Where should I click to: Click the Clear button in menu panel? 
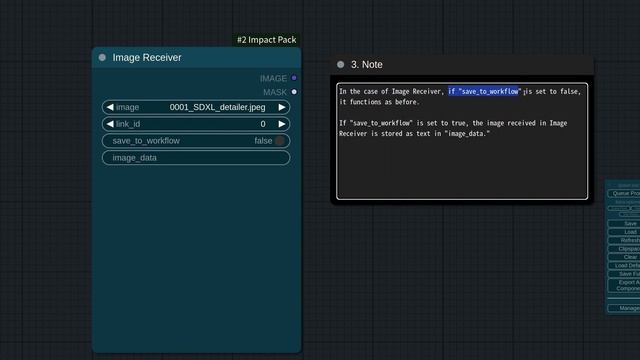tap(624, 257)
